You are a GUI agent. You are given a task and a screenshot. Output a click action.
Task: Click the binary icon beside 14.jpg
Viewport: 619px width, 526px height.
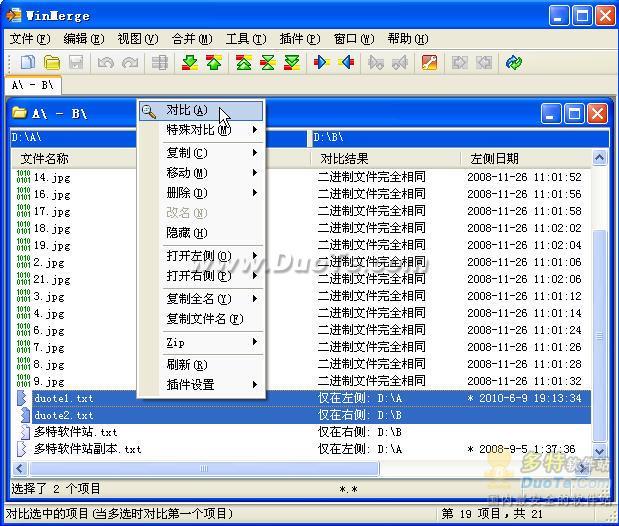23,177
